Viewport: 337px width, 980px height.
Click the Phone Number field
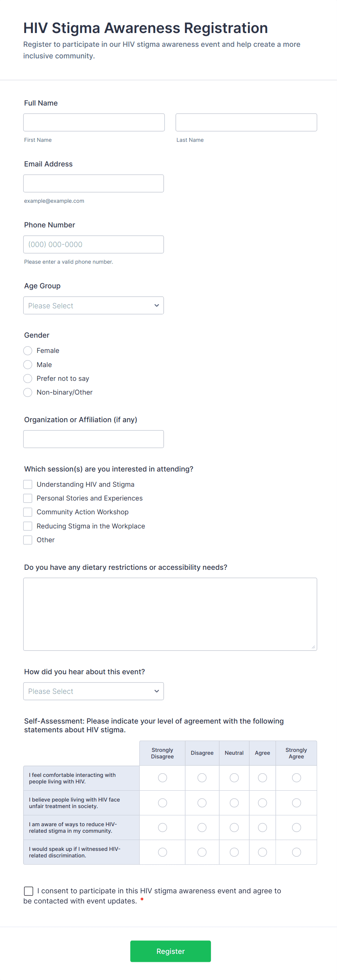click(x=93, y=244)
